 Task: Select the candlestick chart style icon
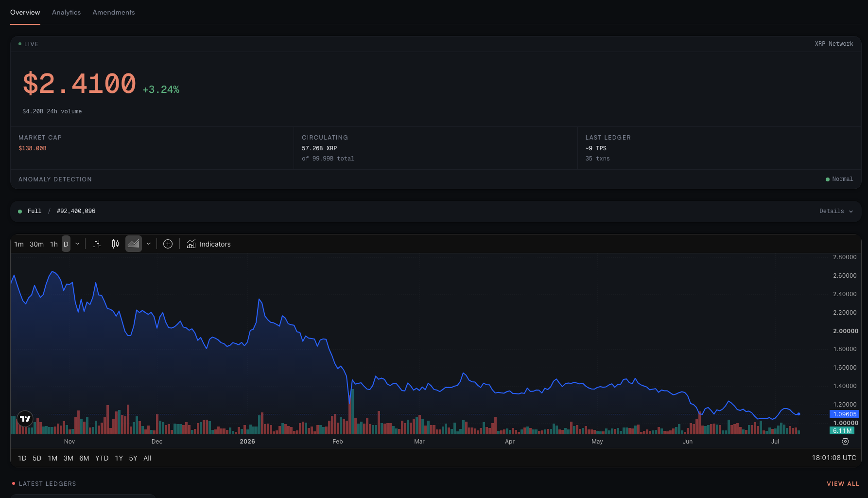pos(115,244)
